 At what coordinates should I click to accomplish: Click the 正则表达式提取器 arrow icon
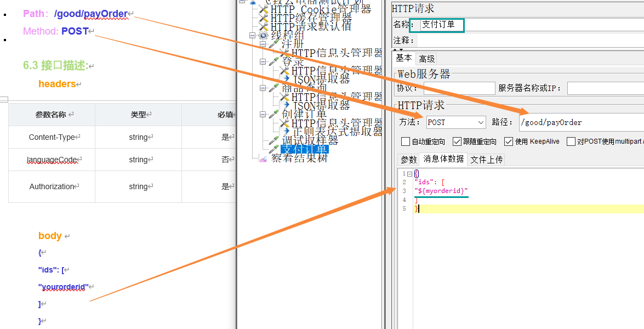coord(287,130)
